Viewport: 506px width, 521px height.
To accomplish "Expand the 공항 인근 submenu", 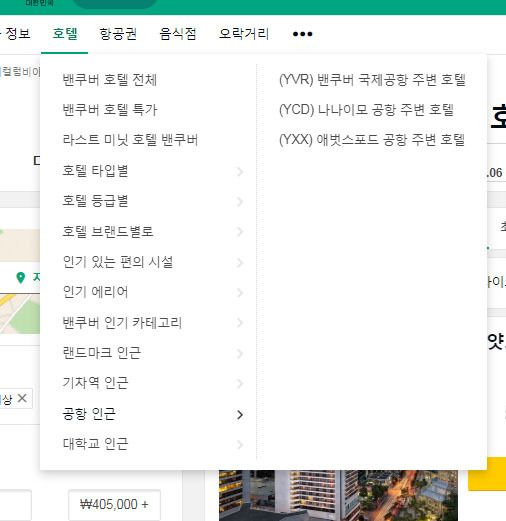I will [152, 414].
